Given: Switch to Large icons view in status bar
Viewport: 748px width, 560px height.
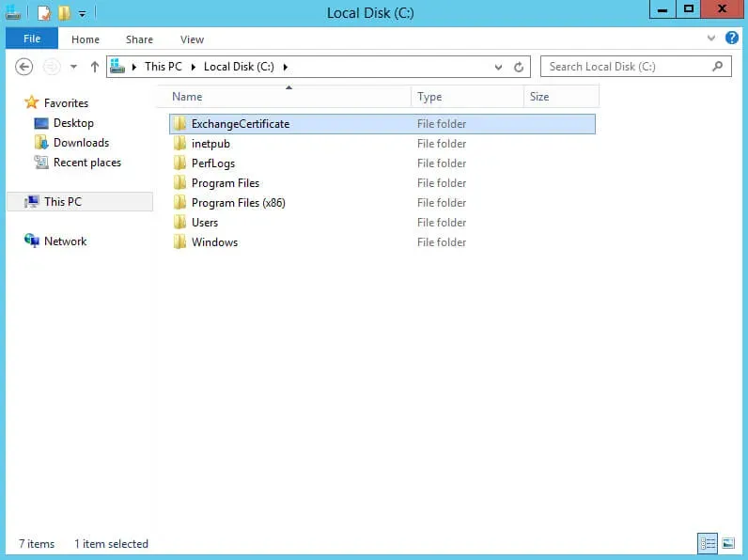Looking at the screenshot, I should click(728, 543).
